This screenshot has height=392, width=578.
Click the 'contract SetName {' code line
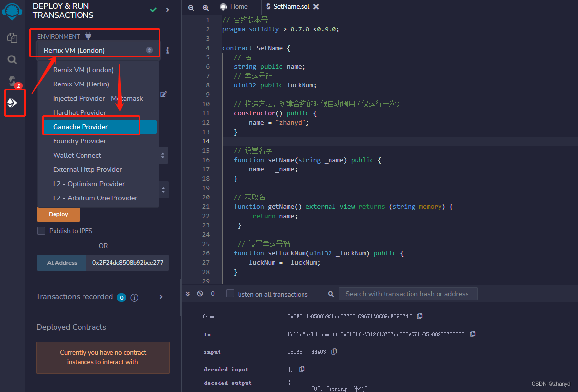(x=256, y=48)
